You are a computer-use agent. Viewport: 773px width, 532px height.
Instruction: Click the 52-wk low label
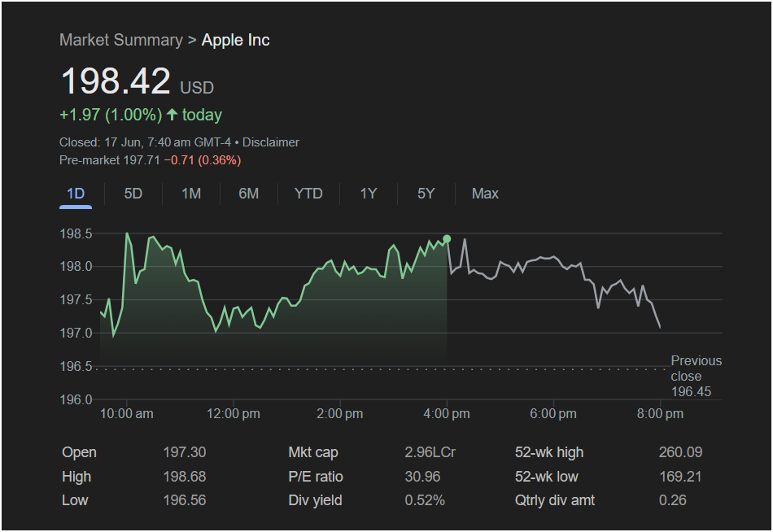[x=547, y=477]
